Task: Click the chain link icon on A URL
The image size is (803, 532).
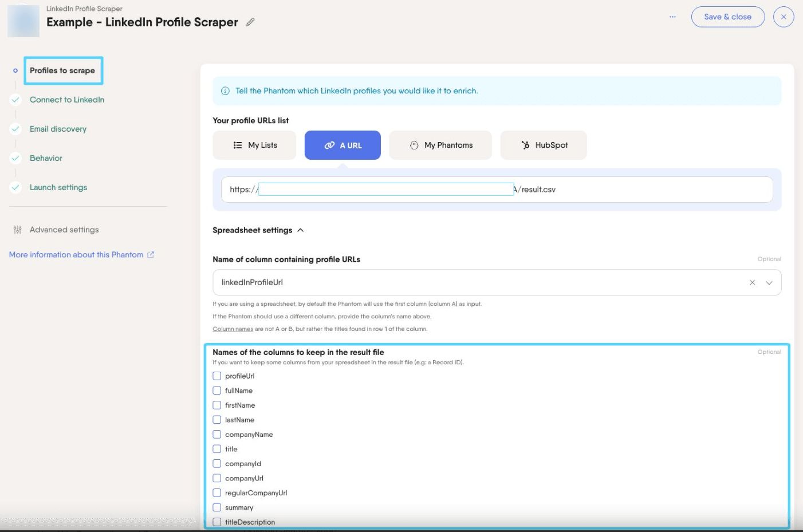Action: pyautogui.click(x=329, y=145)
